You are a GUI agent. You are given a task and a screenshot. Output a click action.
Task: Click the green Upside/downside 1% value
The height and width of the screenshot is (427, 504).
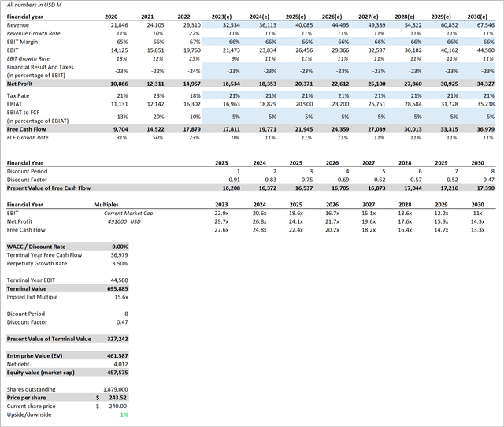point(124,414)
